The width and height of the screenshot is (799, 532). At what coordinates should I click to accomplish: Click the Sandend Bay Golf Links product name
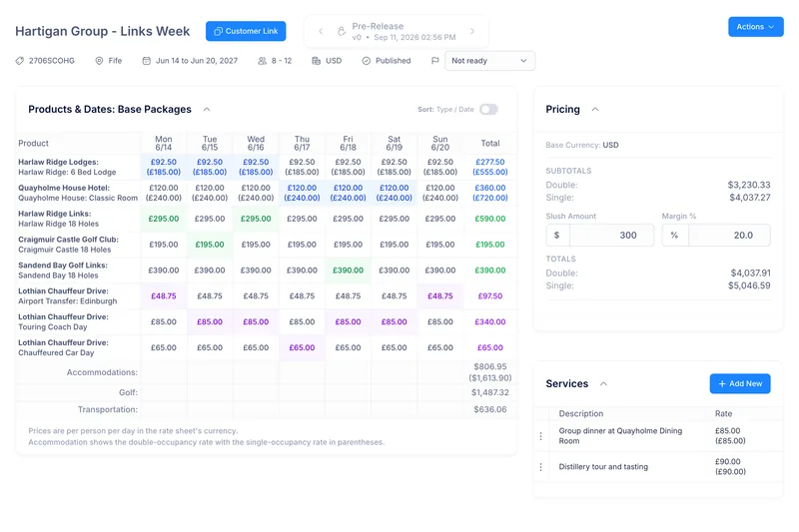(x=63, y=266)
